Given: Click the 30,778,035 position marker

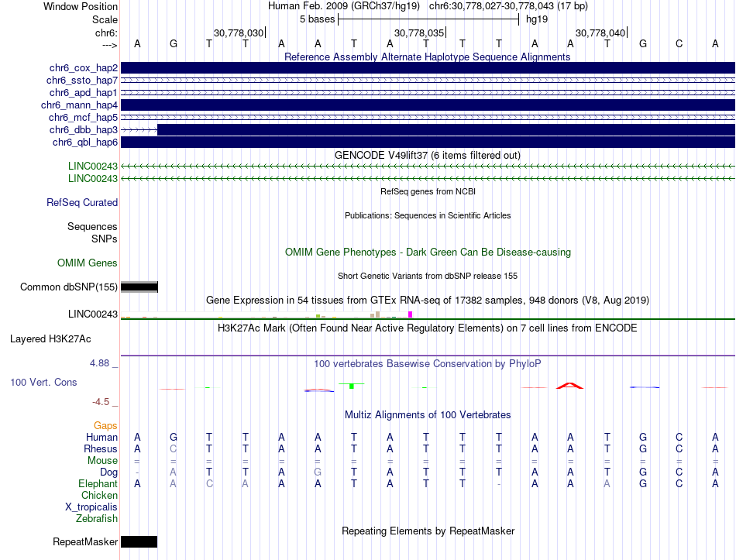Looking at the screenshot, I should pyautogui.click(x=420, y=33).
